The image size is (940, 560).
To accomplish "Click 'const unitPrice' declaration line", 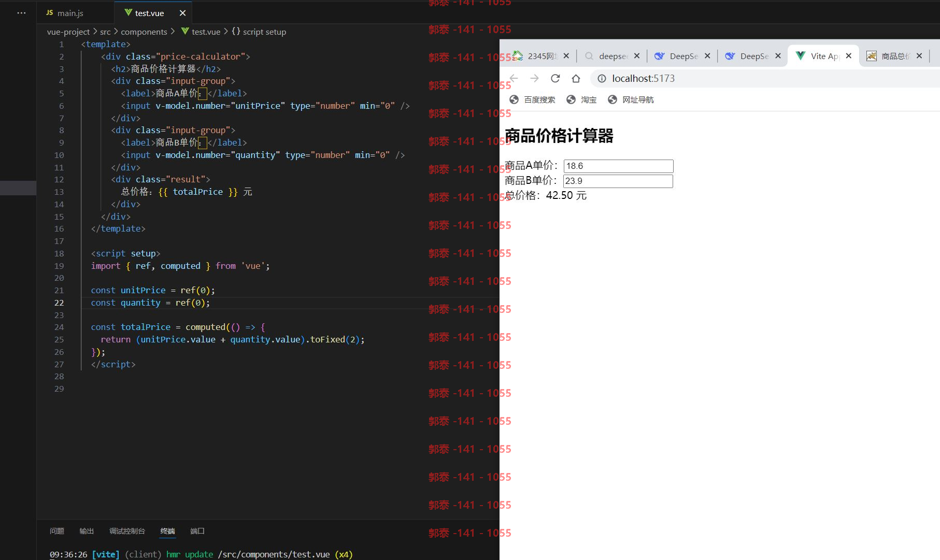I will [153, 290].
